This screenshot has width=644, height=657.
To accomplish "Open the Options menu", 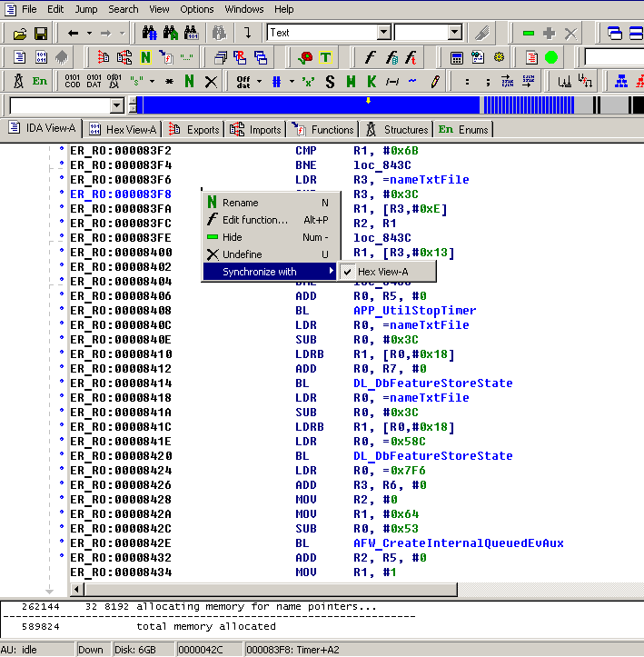I will [197, 9].
